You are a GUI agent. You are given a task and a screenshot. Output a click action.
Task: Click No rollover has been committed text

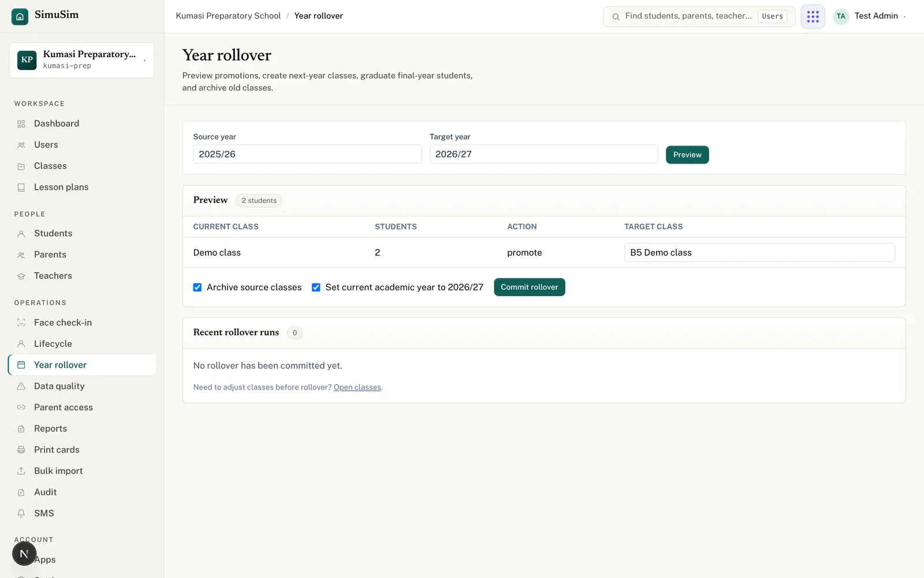(268, 366)
